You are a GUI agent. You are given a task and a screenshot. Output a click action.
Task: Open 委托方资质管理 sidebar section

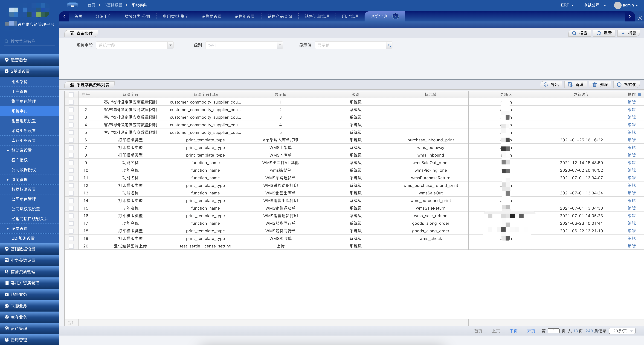point(29,283)
